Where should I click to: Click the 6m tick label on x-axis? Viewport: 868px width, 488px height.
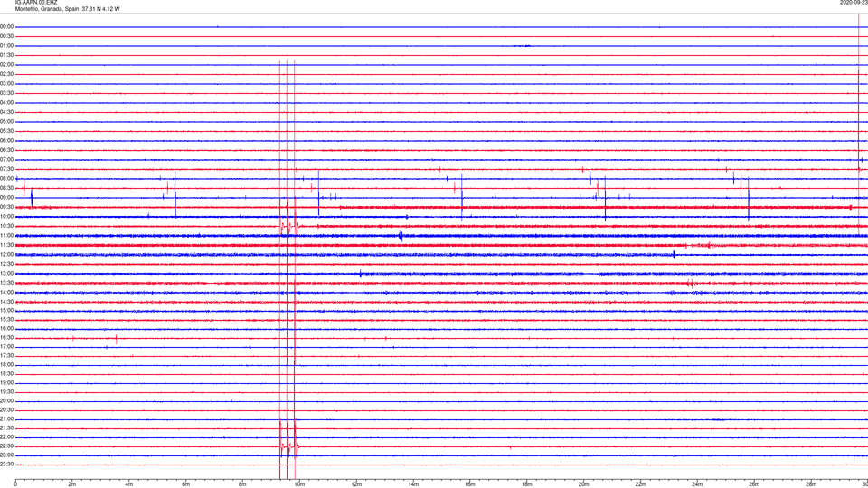186,484
